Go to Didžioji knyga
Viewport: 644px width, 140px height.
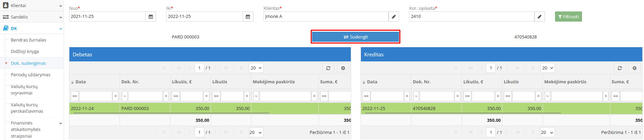pos(25,51)
